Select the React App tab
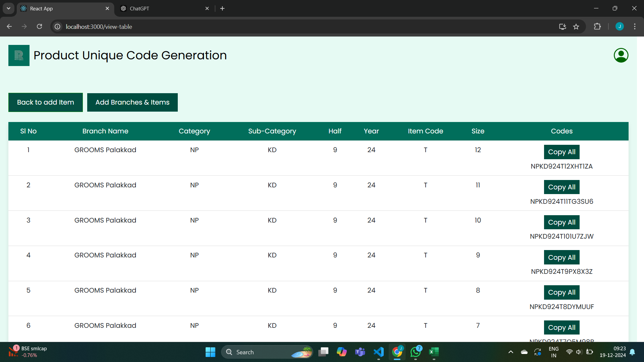This screenshot has height=362, width=644. pyautogui.click(x=65, y=8)
